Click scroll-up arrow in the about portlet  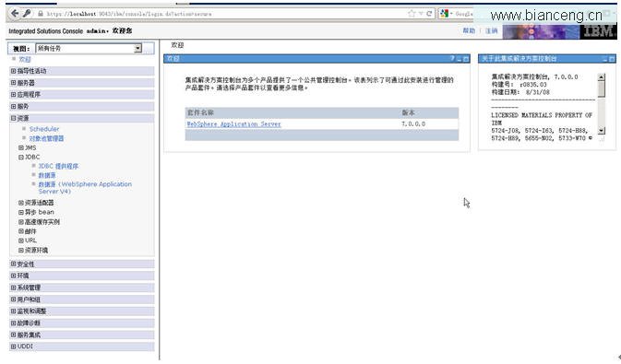pyautogui.click(x=602, y=77)
